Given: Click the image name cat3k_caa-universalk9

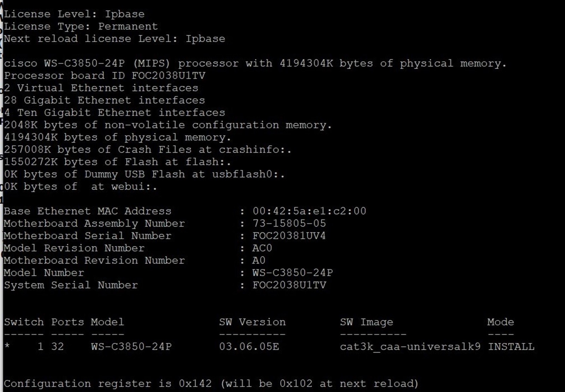Looking at the screenshot, I should (x=410, y=347).
